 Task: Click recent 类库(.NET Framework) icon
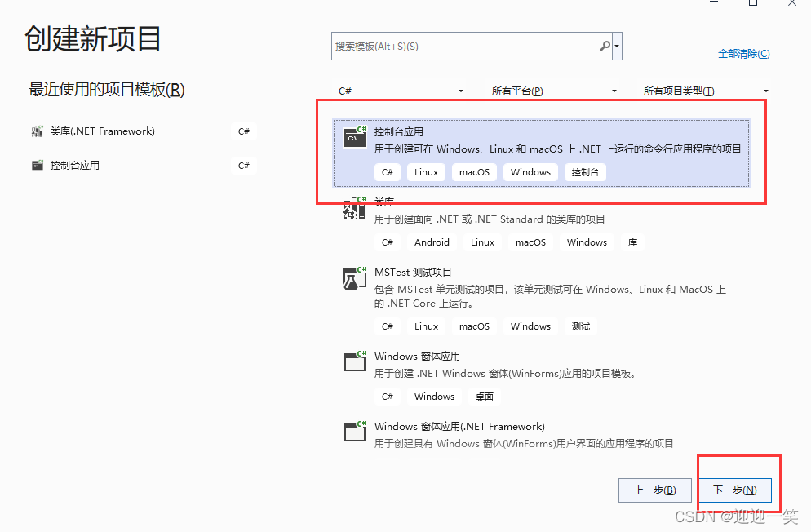coord(38,131)
